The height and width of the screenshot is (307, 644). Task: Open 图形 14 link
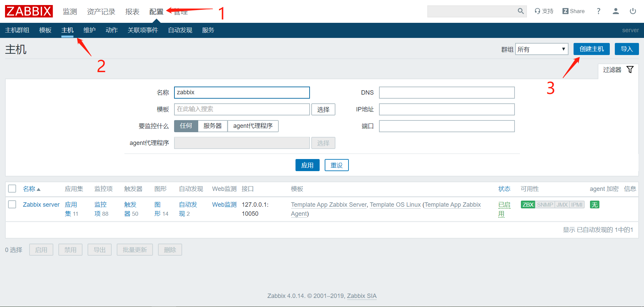click(161, 209)
